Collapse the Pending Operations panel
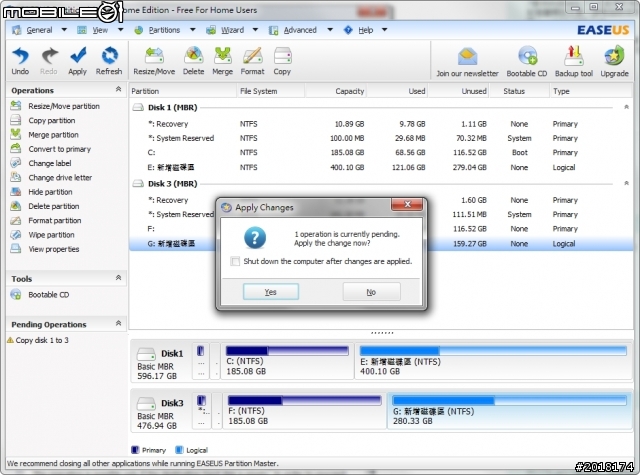This screenshot has width=640, height=475. tap(118, 324)
